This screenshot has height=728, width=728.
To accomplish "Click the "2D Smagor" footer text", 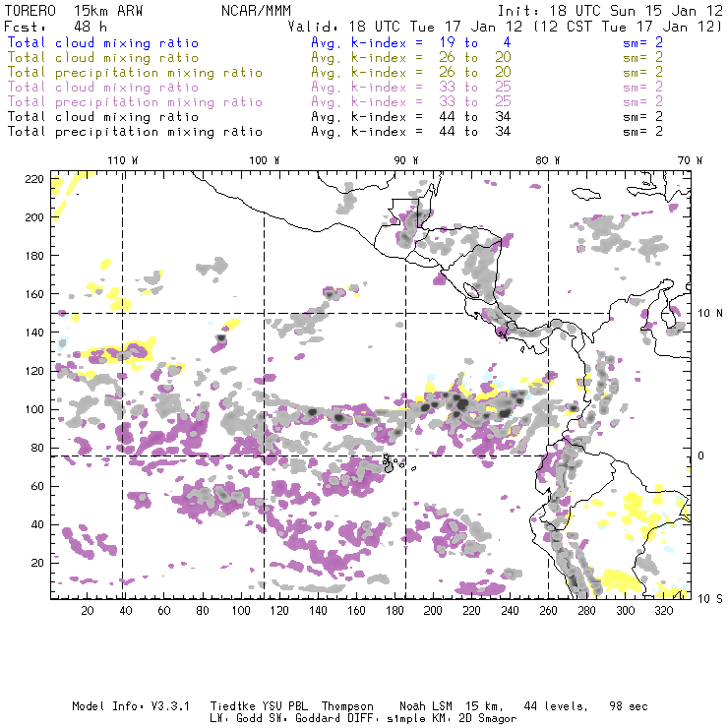I will 488,719.
